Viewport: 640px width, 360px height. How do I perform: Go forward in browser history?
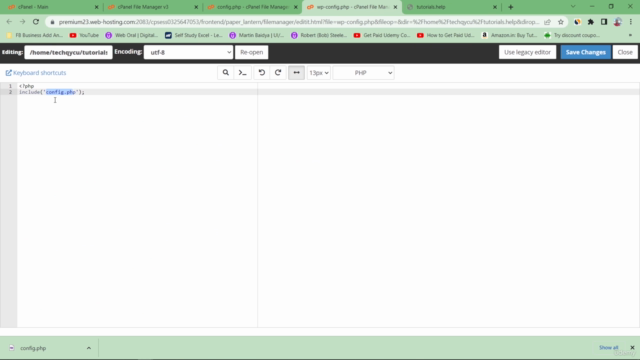(22, 22)
